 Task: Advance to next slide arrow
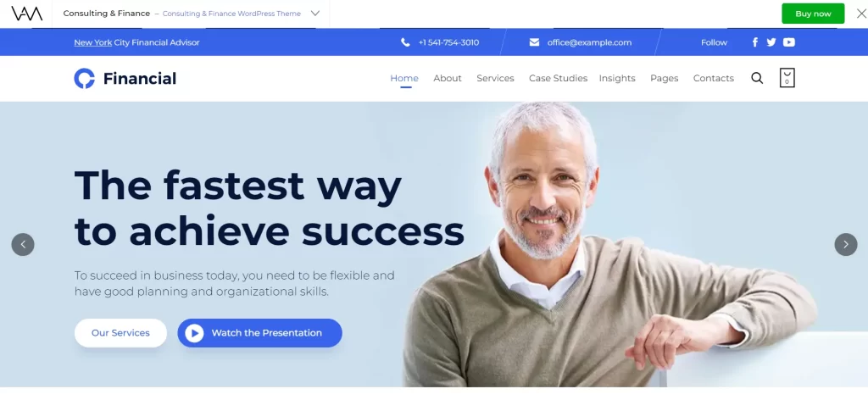pos(845,244)
